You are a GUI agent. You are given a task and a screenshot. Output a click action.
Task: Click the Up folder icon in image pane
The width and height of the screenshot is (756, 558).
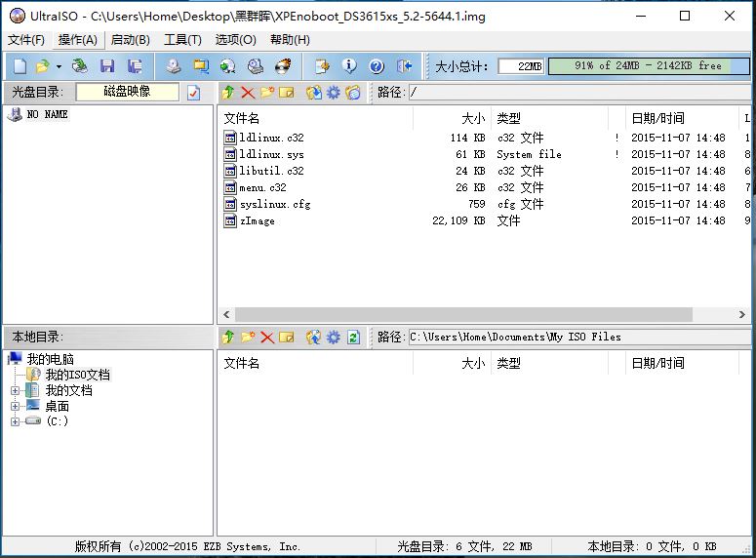pos(228,92)
